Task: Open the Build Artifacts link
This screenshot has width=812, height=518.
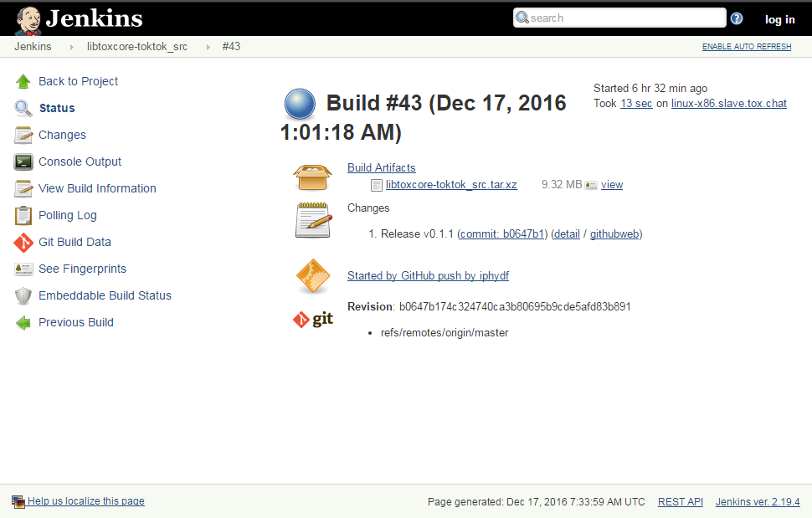Action: pyautogui.click(x=381, y=167)
